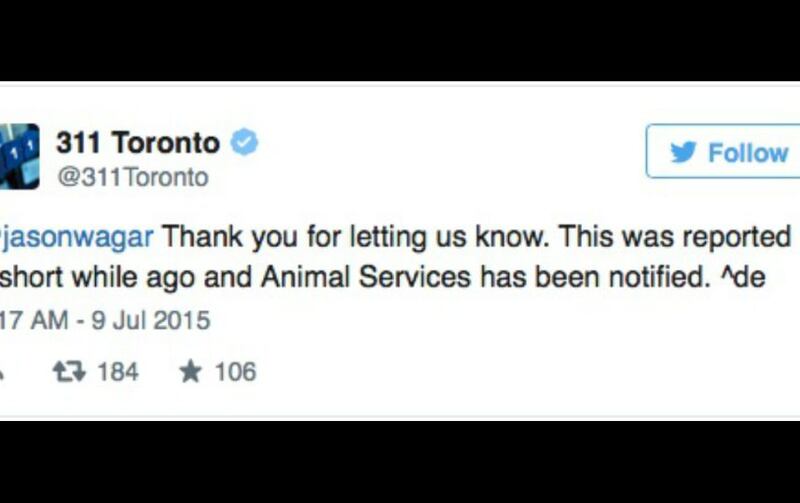
Task: Click the Twitter bird inside Follow button
Action: click(x=683, y=152)
